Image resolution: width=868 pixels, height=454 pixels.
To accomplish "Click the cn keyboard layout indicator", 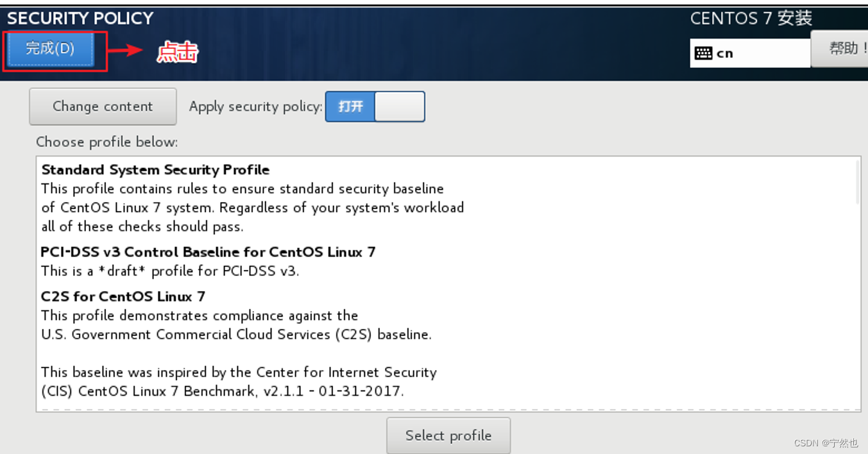I will tap(750, 53).
